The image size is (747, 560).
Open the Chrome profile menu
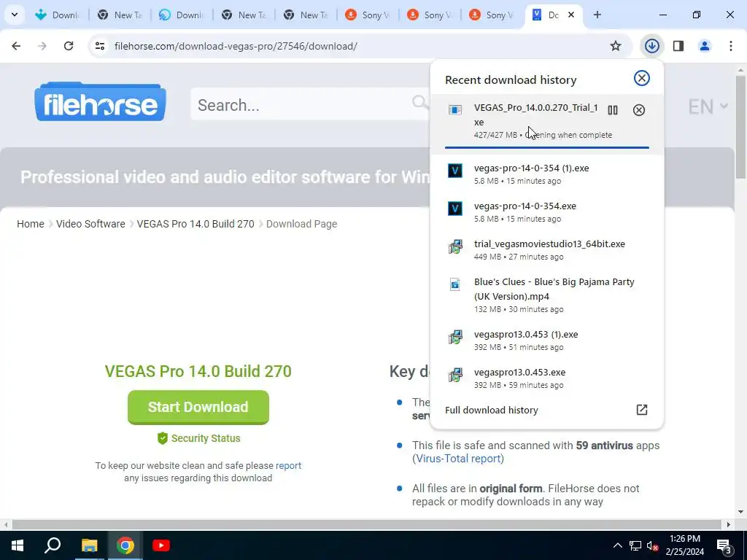[x=705, y=46]
